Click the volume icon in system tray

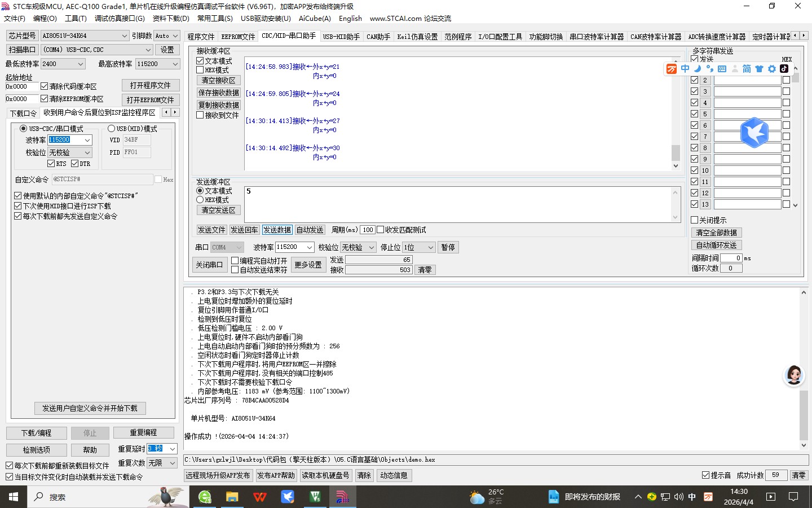pos(678,497)
